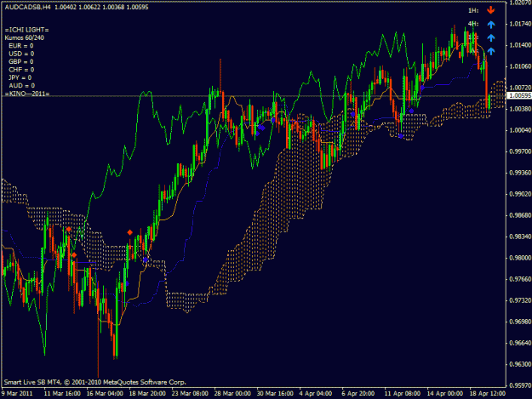This screenshot has height=399, width=532.
Task: Click the blue up arrow beside 4H
Action: (x=491, y=25)
